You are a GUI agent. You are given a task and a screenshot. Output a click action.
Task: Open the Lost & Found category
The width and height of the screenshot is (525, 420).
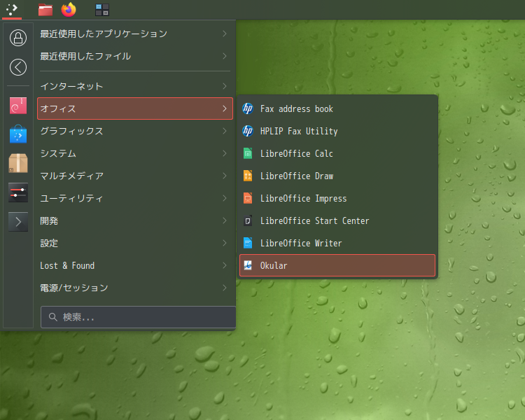[x=135, y=265]
